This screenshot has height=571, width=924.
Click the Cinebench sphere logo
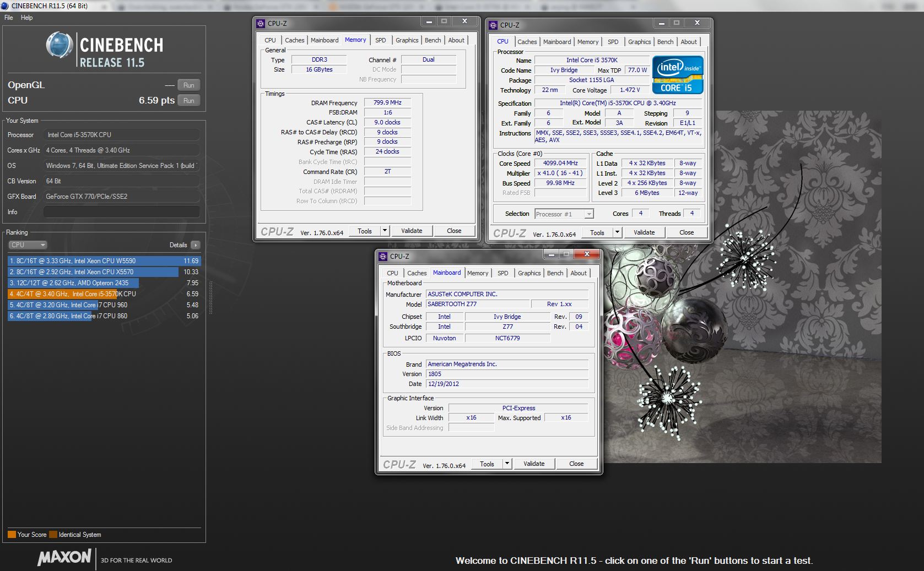click(x=60, y=45)
